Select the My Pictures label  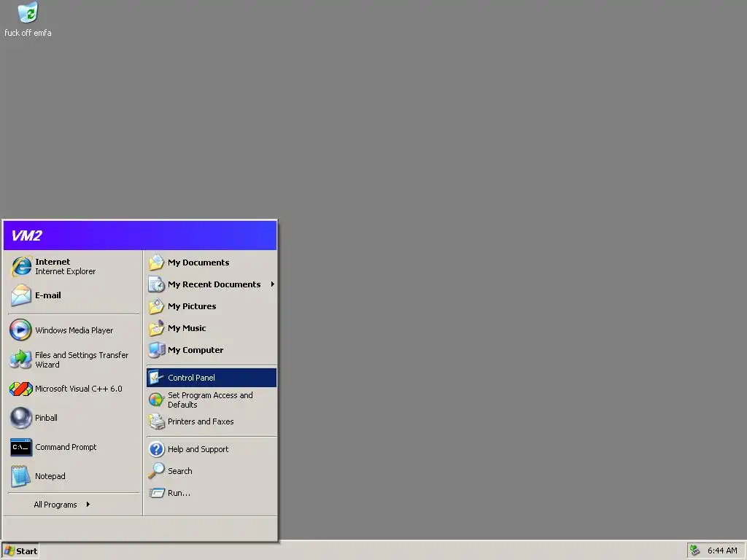(x=192, y=306)
